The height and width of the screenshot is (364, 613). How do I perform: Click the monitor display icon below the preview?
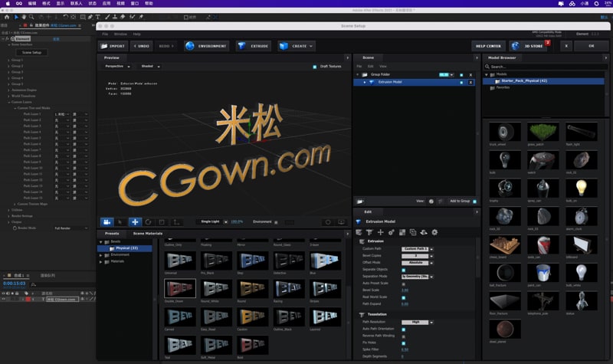pos(341,222)
